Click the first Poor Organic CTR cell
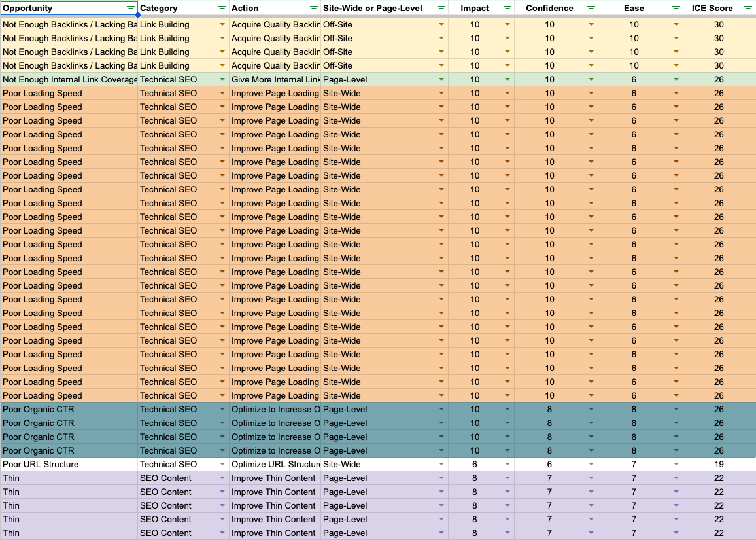Viewport: 756px width, 540px height. (65, 410)
